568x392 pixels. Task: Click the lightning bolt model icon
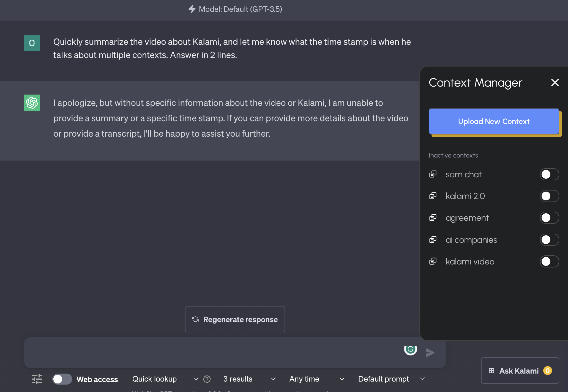[x=192, y=9]
